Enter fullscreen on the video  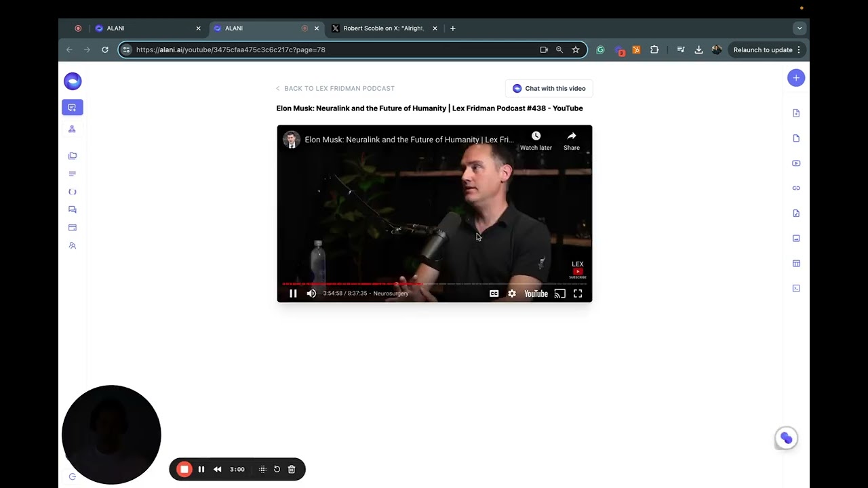tap(578, 293)
